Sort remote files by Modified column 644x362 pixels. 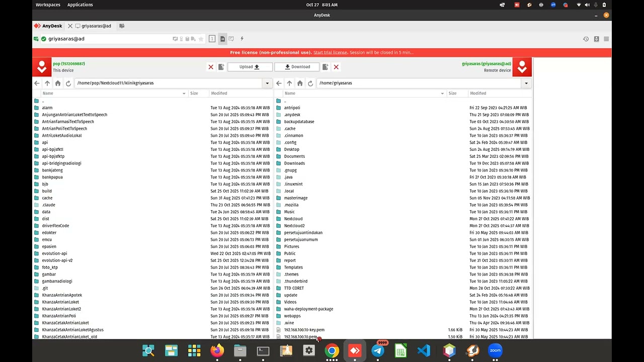tap(500, 94)
